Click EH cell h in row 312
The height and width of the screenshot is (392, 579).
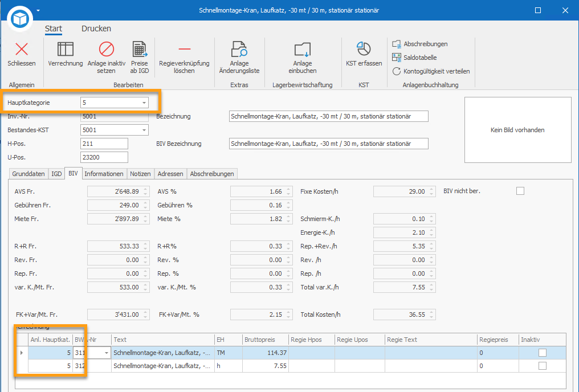click(228, 366)
